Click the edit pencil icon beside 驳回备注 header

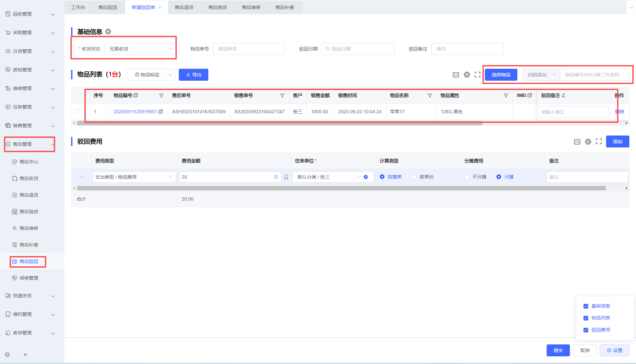point(564,96)
